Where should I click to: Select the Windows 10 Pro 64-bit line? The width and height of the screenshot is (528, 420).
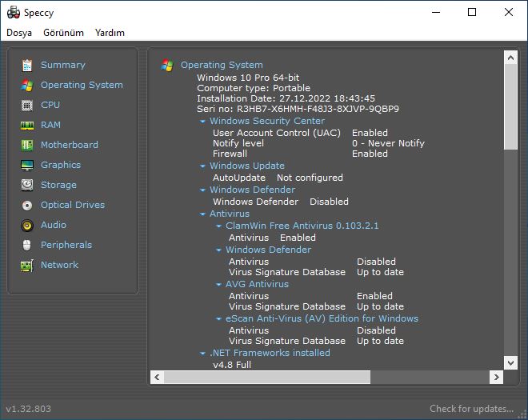coord(248,78)
